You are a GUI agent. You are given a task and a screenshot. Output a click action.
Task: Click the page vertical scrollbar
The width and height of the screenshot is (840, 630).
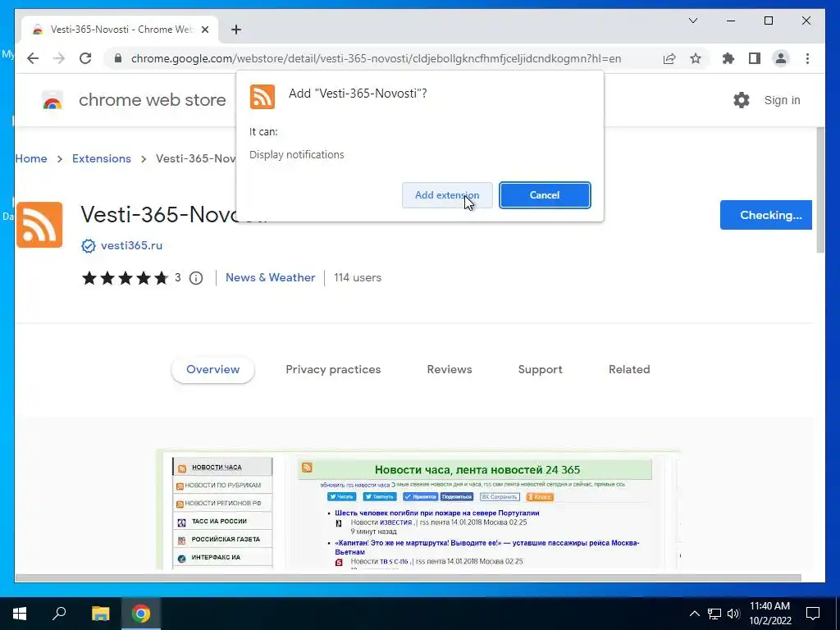point(819,189)
